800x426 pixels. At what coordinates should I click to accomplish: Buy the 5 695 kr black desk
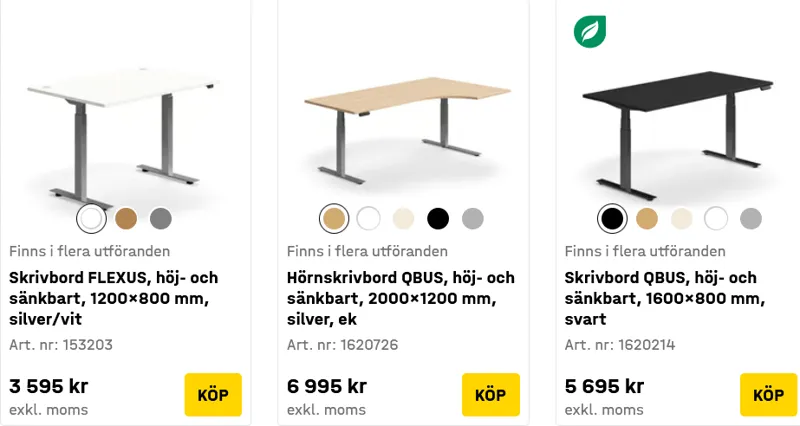(768, 394)
